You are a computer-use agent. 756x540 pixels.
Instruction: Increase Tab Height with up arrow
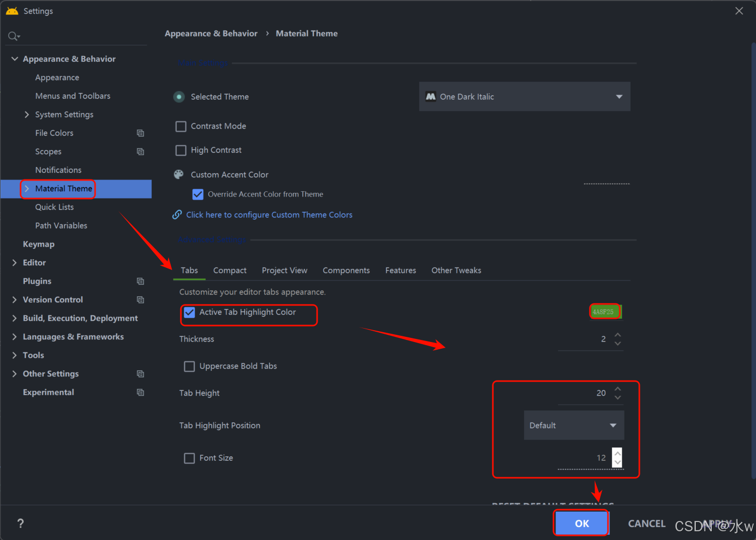(x=618, y=389)
